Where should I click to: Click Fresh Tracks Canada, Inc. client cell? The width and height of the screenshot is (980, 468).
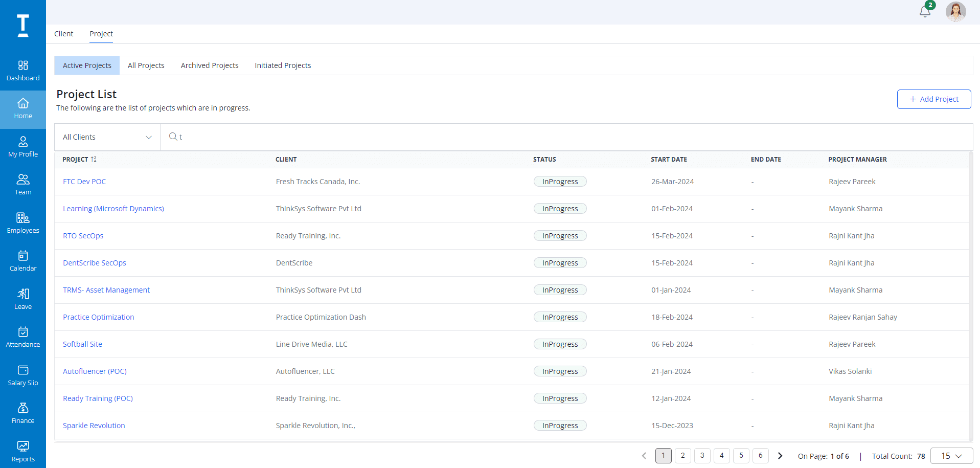tap(318, 182)
